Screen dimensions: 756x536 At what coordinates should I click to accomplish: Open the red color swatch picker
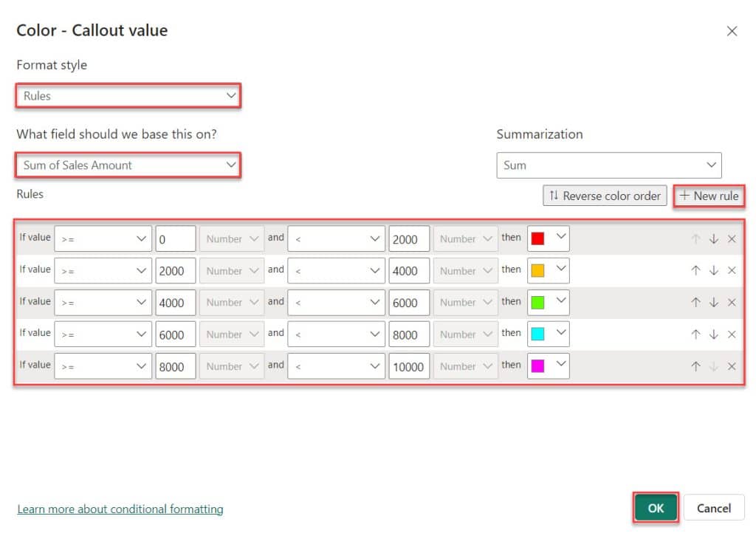(549, 238)
